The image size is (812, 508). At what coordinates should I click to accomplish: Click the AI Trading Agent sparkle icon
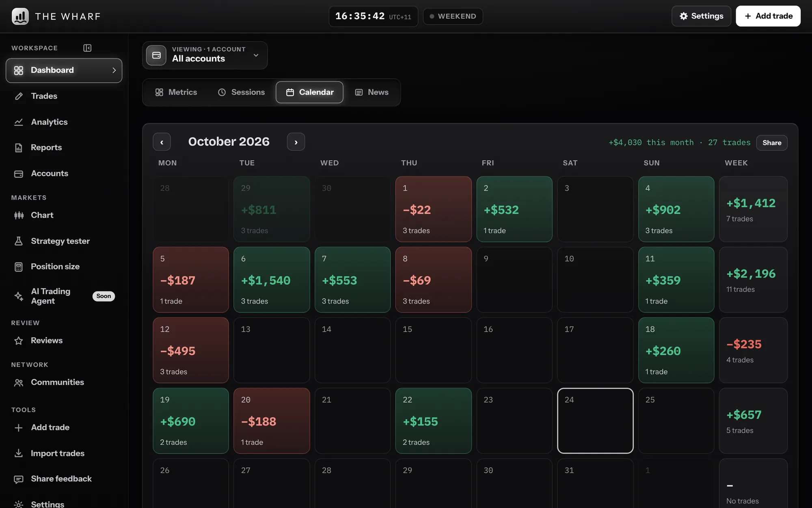[x=19, y=296]
